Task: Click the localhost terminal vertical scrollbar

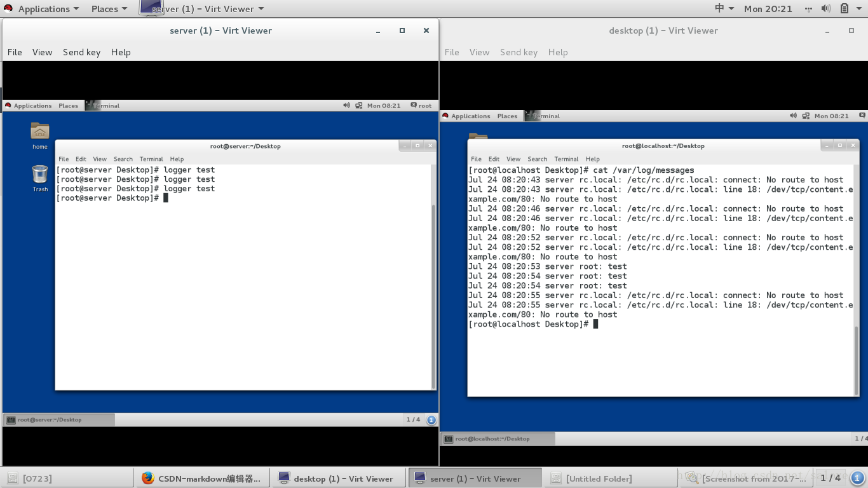Action: 856,360
